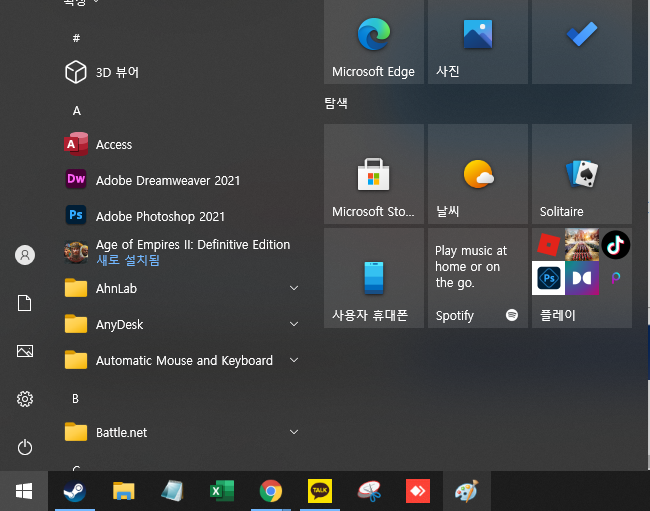Click Photoshop Express icon in 플레이 tile
650x511 pixels.
[x=548, y=278]
